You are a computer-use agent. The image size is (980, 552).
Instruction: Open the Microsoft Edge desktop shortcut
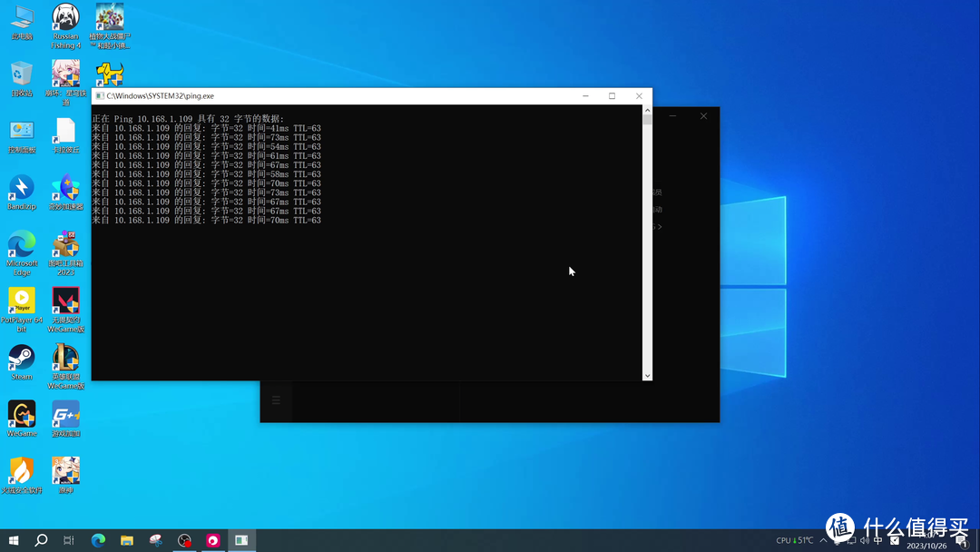coord(22,245)
